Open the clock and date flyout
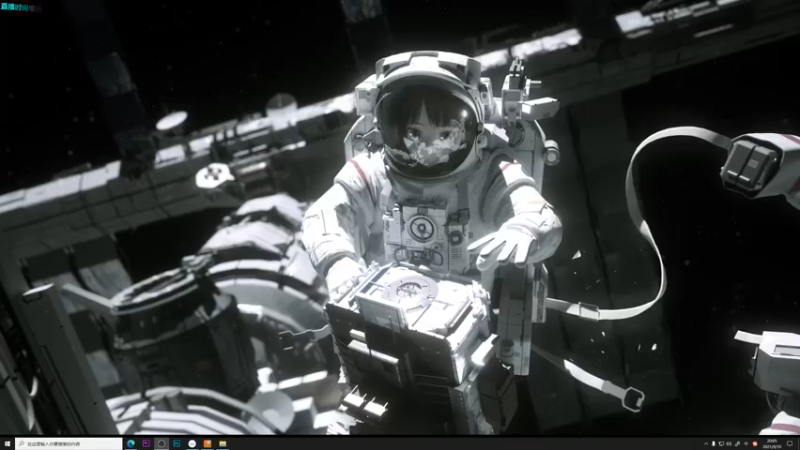The width and height of the screenshot is (800, 450). [x=771, y=444]
